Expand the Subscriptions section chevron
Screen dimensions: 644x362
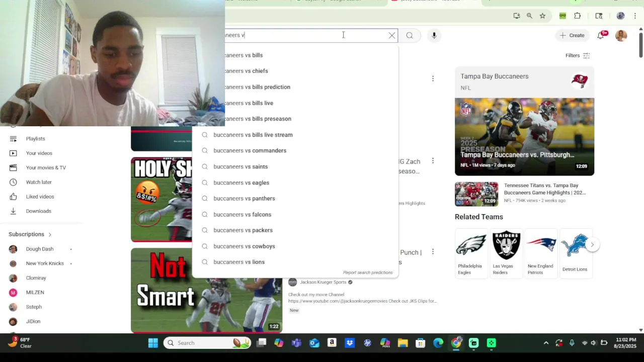click(x=50, y=234)
